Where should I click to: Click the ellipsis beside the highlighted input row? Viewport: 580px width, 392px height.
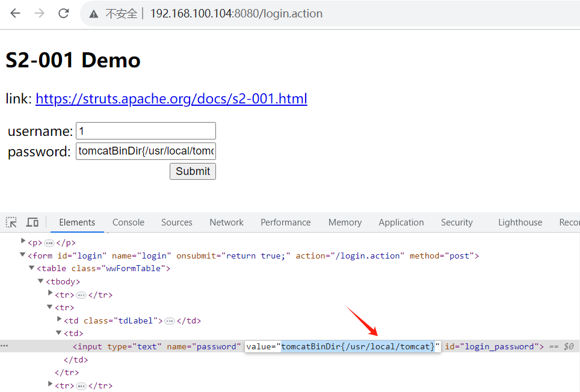tap(4, 346)
